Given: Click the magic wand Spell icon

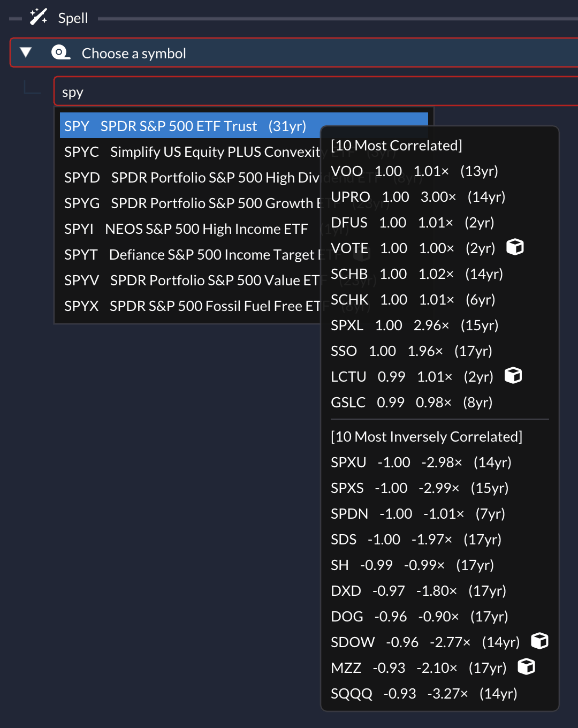Looking at the screenshot, I should coord(39,17).
